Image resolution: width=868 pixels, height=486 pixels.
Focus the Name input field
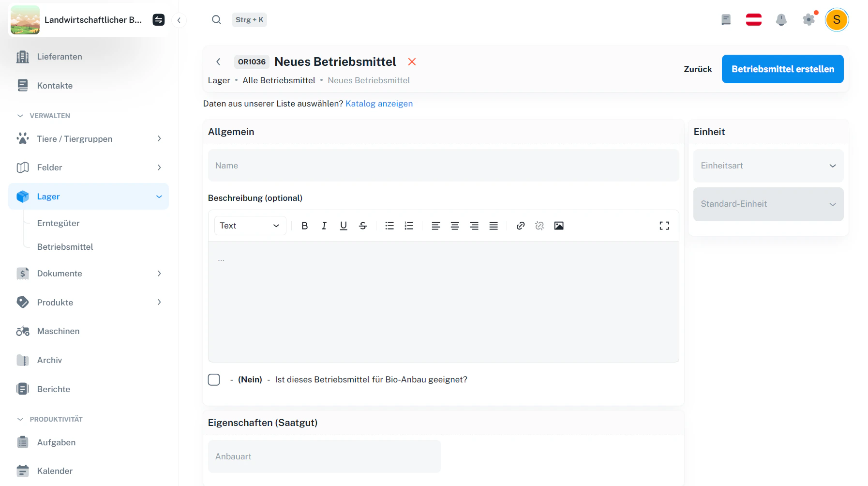click(444, 166)
